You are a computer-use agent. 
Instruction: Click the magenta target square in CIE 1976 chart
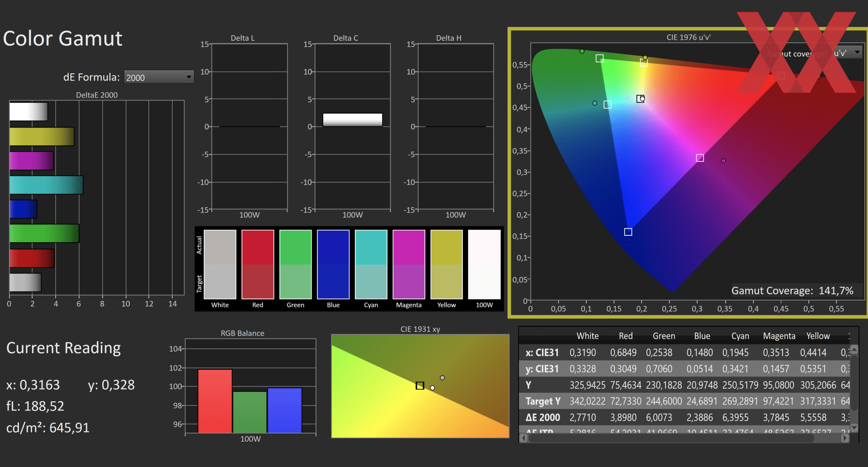(x=700, y=158)
